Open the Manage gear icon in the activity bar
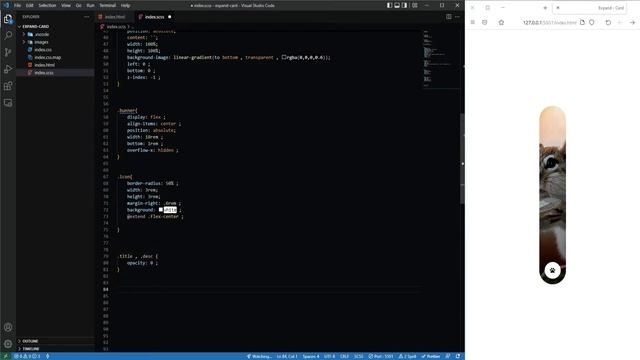The height and width of the screenshot is (360, 640). tap(8, 344)
